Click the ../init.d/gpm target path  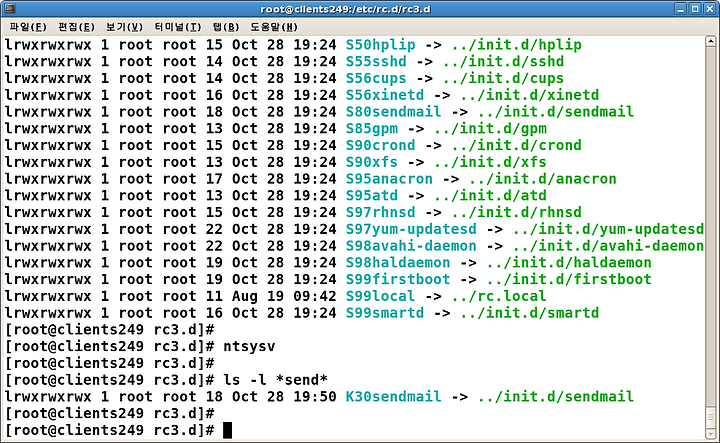tap(490, 129)
